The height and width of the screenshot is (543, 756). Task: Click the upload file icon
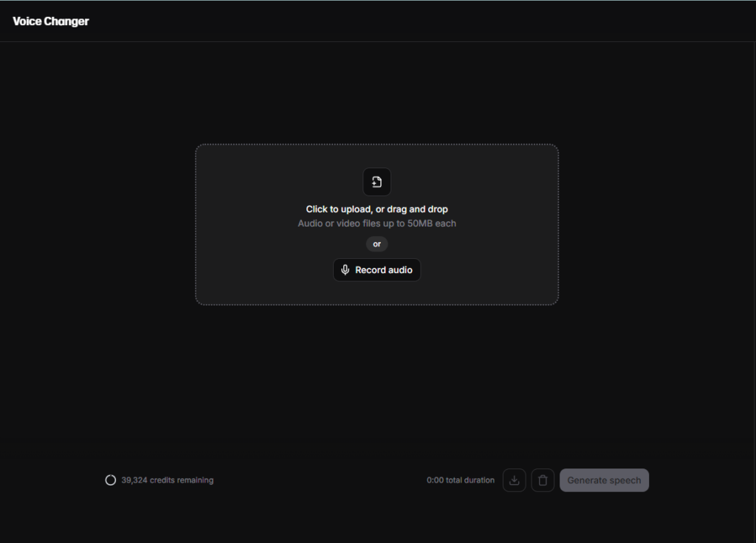click(x=377, y=182)
